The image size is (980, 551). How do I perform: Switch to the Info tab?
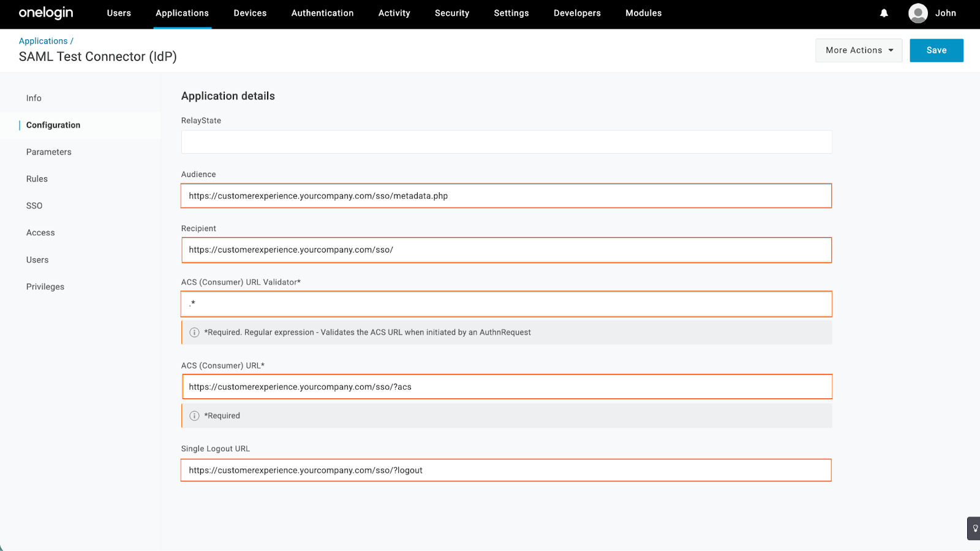coord(34,98)
